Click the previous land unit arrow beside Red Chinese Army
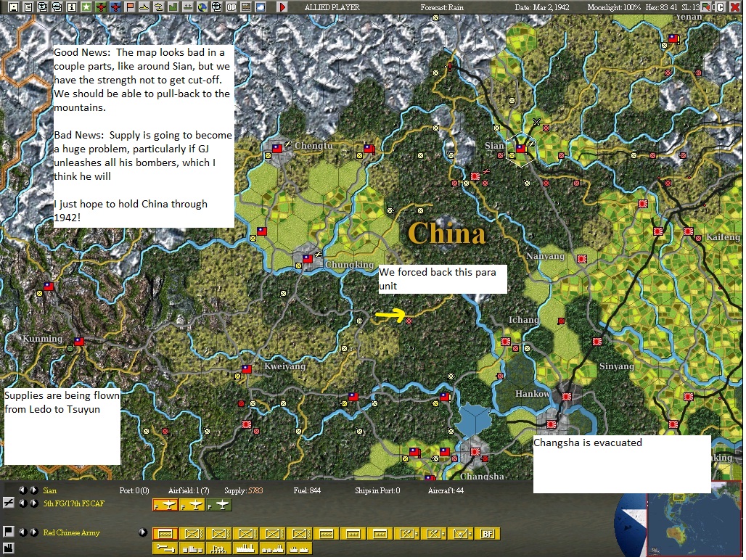The image size is (746, 560). pyautogui.click(x=22, y=532)
